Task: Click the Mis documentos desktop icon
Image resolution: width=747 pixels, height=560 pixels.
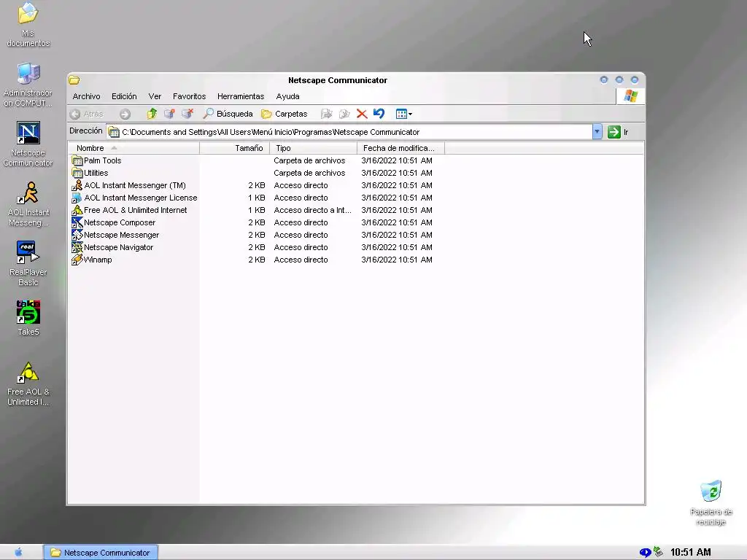Action: pos(28,25)
